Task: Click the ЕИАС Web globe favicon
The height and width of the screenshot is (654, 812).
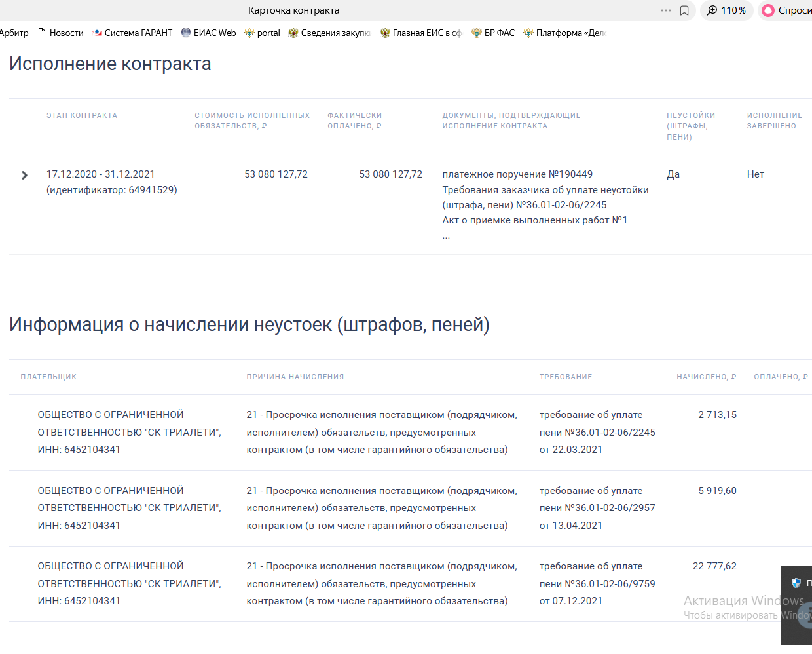Action: click(186, 33)
